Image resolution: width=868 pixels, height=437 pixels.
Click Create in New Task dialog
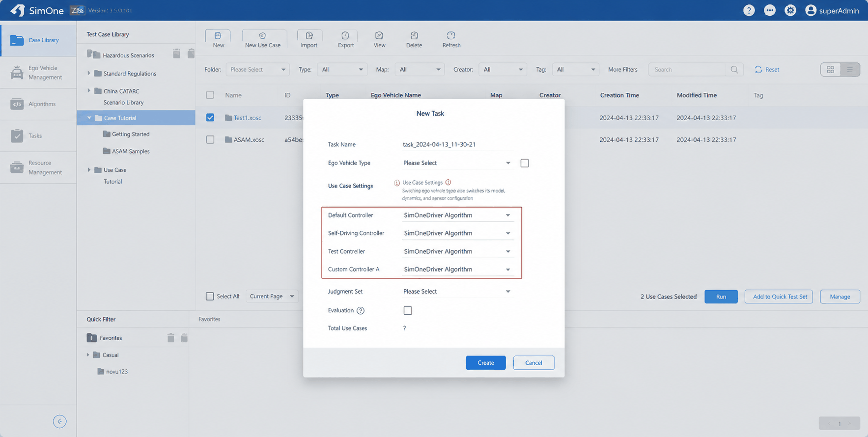pos(486,363)
